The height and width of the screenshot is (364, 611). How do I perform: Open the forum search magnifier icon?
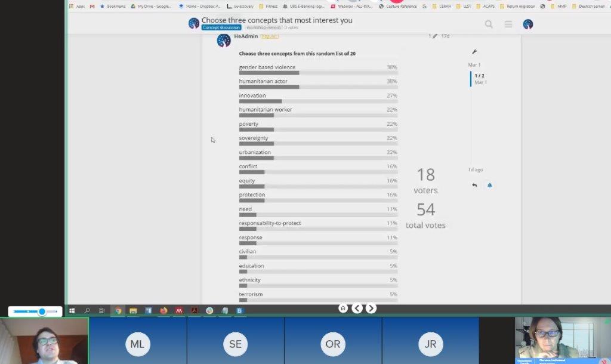click(489, 24)
